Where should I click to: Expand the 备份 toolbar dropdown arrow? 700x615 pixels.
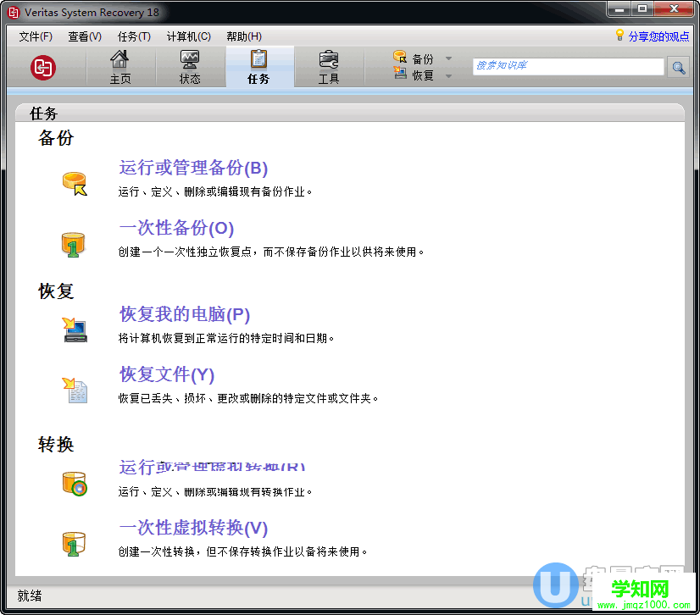click(449, 59)
